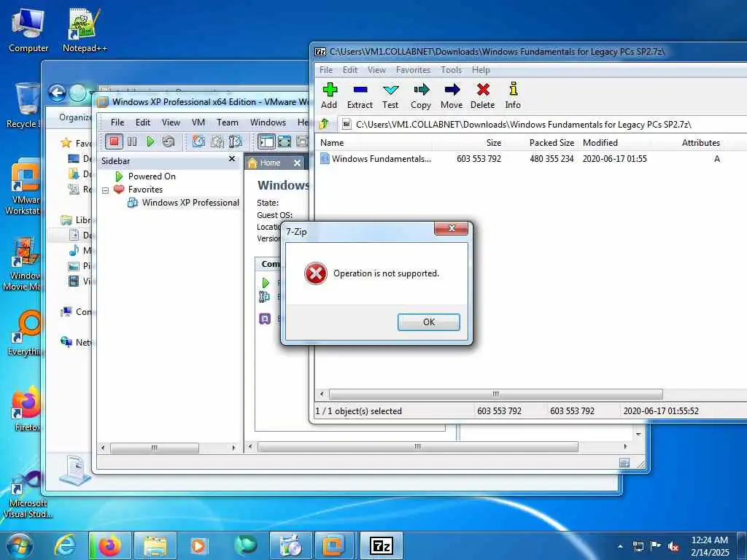Click the purple ACE icon in VMware Commands
The height and width of the screenshot is (560, 747).
(x=265, y=319)
